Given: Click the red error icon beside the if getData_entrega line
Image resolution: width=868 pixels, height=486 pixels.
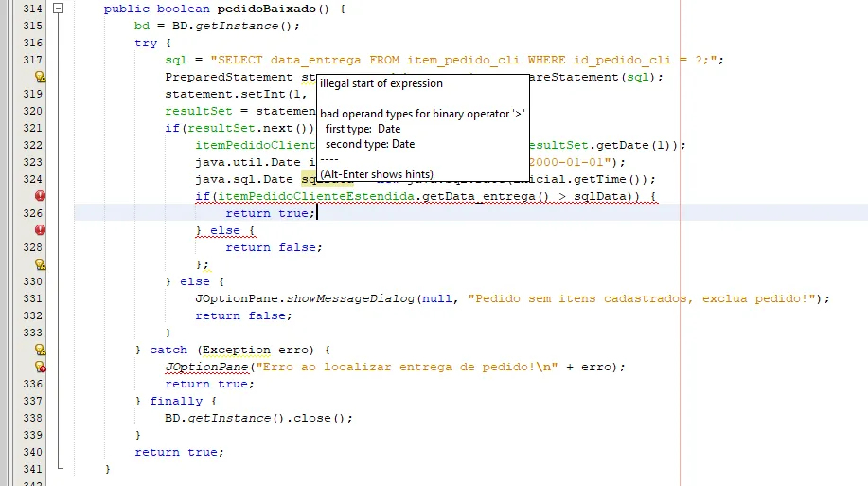Looking at the screenshot, I should [x=40, y=195].
